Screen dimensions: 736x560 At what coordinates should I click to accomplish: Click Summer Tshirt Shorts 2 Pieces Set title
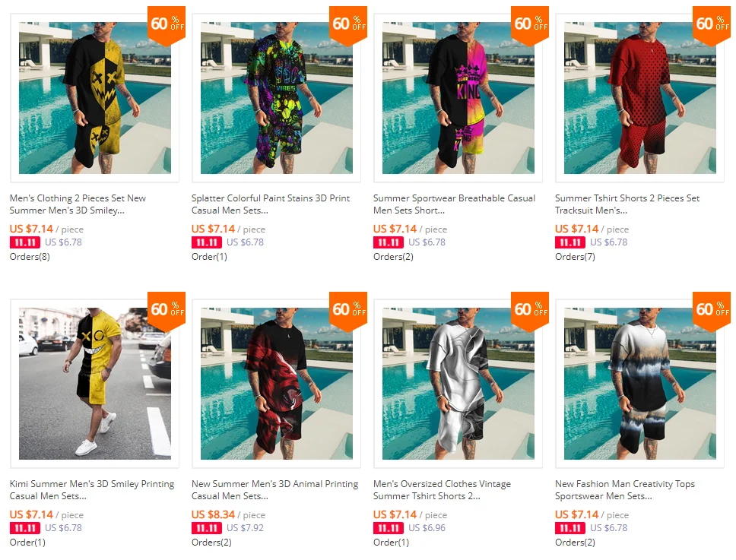point(627,204)
